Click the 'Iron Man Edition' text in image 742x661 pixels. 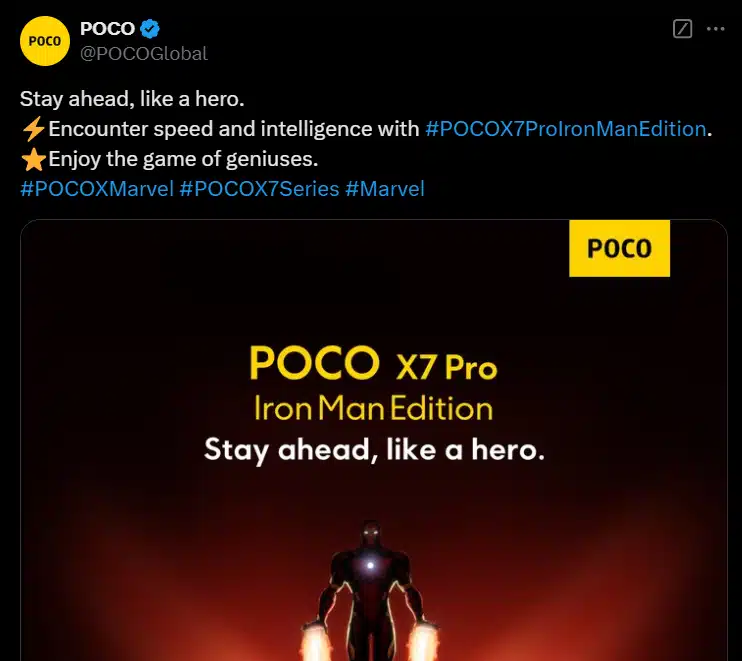(x=373, y=408)
